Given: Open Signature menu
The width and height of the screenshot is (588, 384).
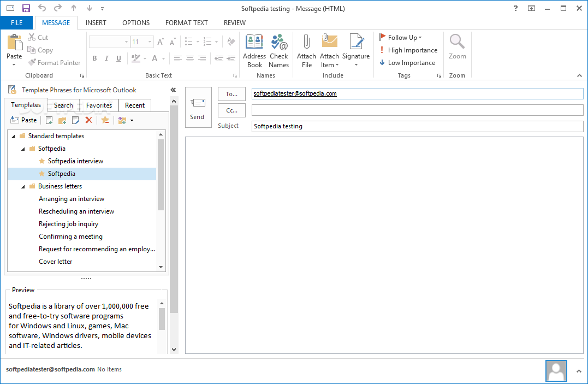Looking at the screenshot, I should (x=356, y=51).
